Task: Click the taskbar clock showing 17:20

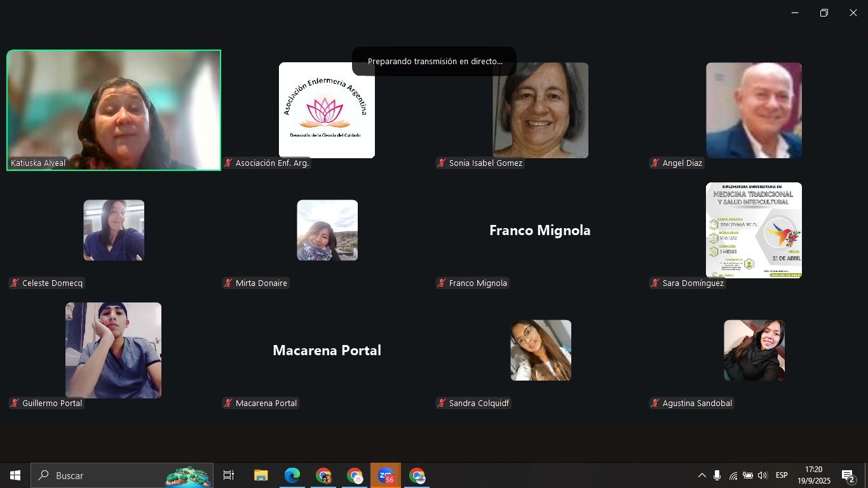Action: (x=813, y=475)
